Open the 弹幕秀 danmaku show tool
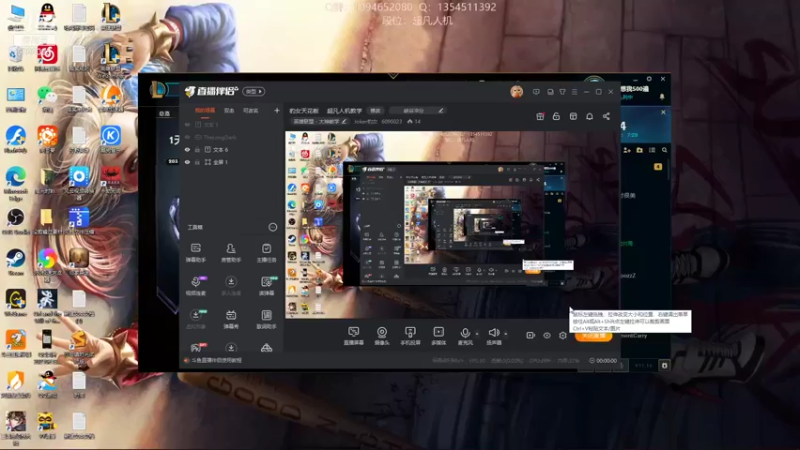The image size is (800, 450). point(231,319)
